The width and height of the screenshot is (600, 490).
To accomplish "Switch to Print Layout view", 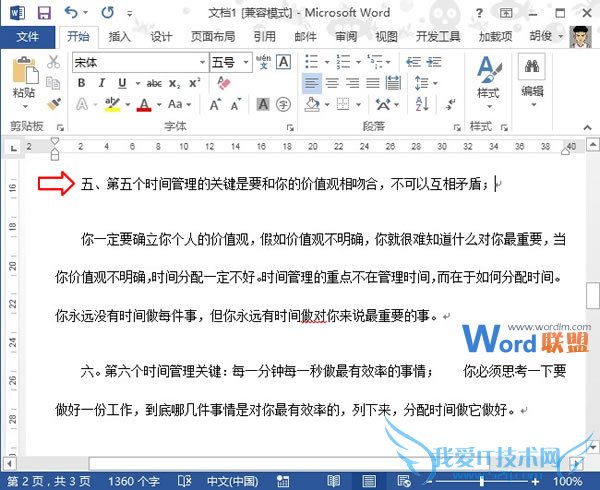I will (369, 481).
